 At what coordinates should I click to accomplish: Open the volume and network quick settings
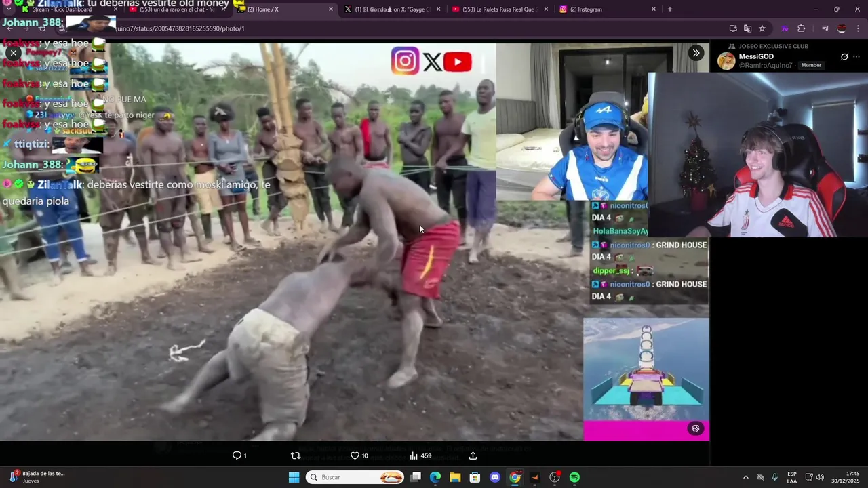(814, 477)
